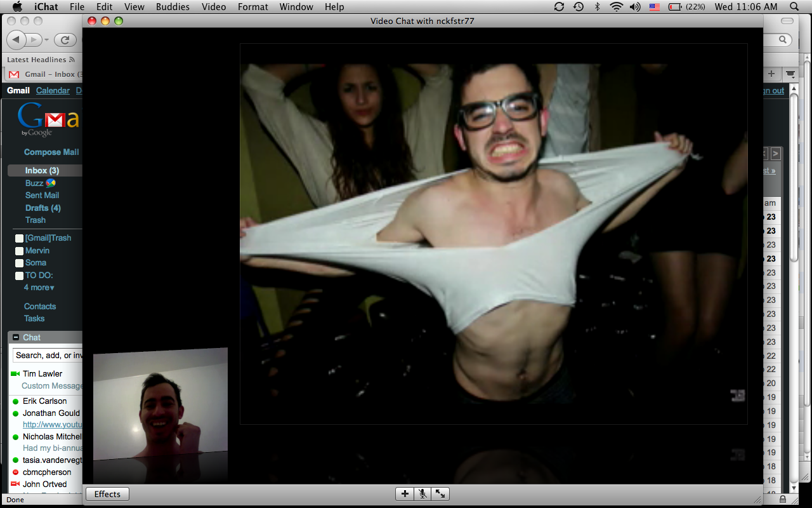Open the Edit menu
This screenshot has width=812, height=508.
[x=104, y=7]
